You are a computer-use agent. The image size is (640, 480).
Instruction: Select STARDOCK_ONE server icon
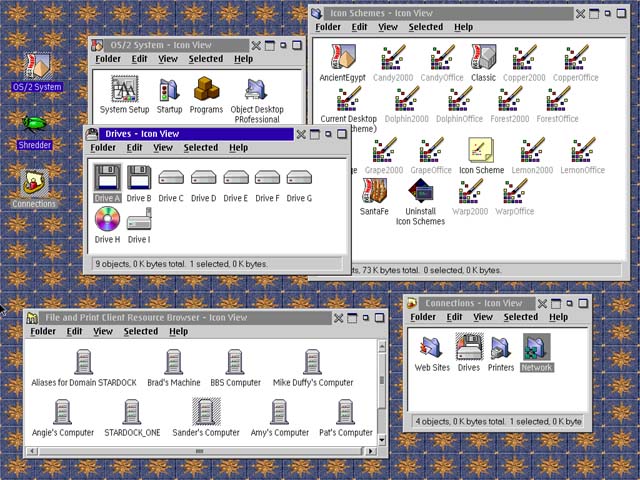(x=132, y=411)
